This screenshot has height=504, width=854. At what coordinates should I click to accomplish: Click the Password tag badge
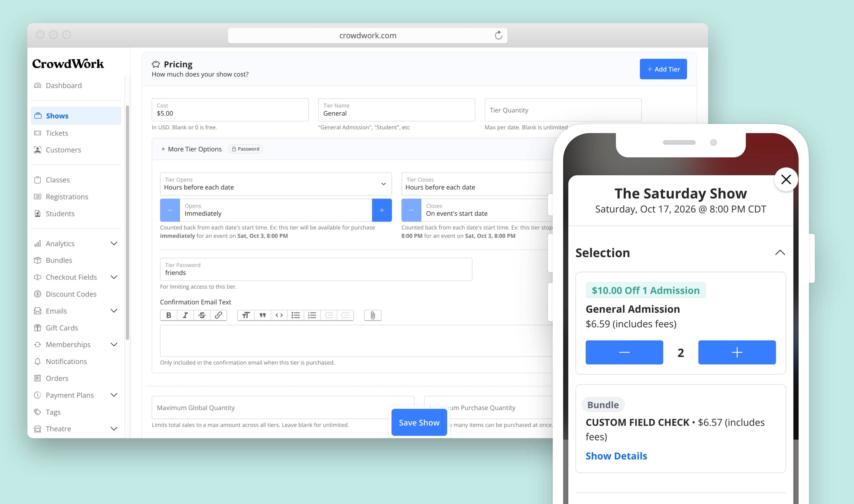pyautogui.click(x=246, y=149)
